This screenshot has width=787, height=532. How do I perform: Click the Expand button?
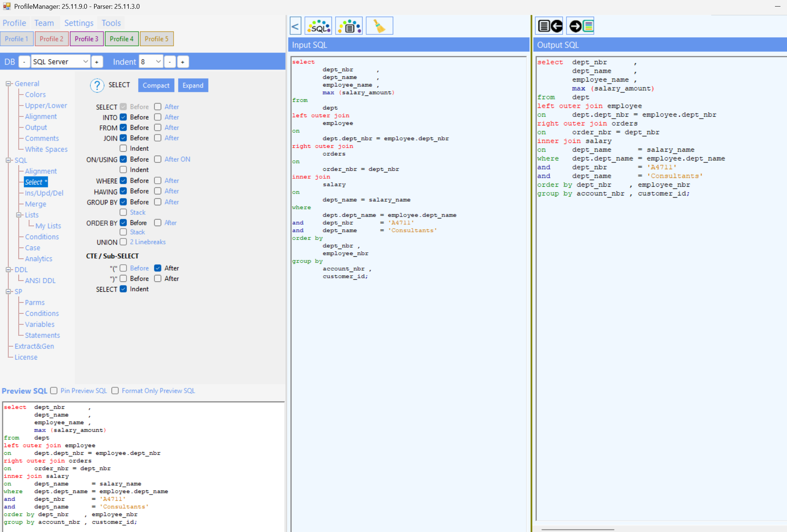pos(193,85)
